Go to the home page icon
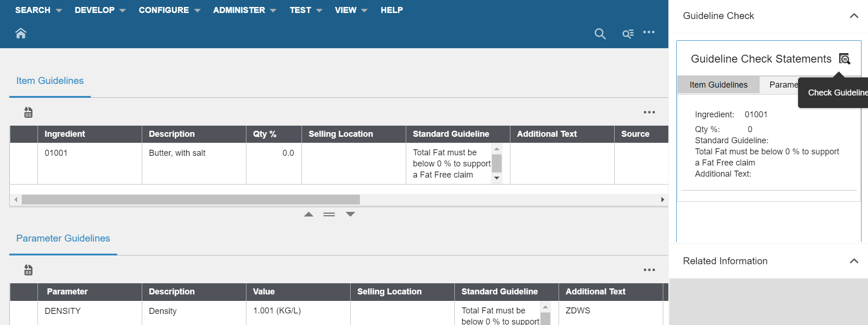The image size is (868, 325). point(21,33)
